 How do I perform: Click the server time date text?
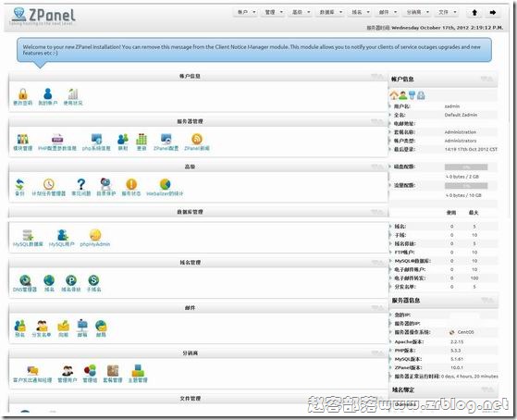[448, 28]
